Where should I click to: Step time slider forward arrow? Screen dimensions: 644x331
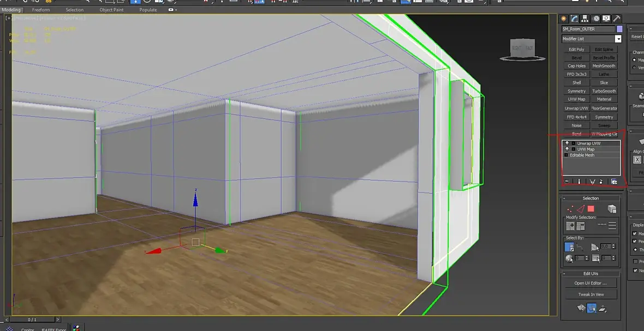[58, 320]
